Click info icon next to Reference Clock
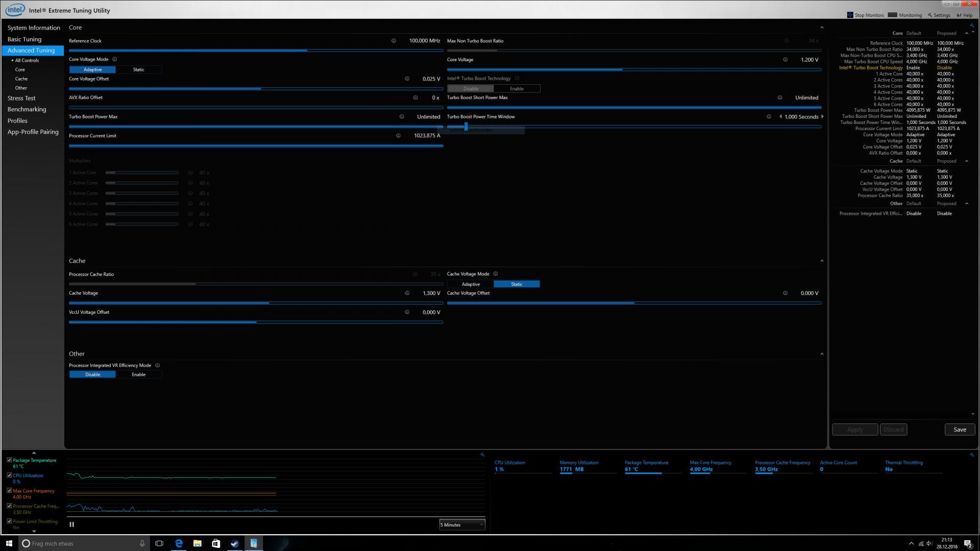 coord(394,41)
